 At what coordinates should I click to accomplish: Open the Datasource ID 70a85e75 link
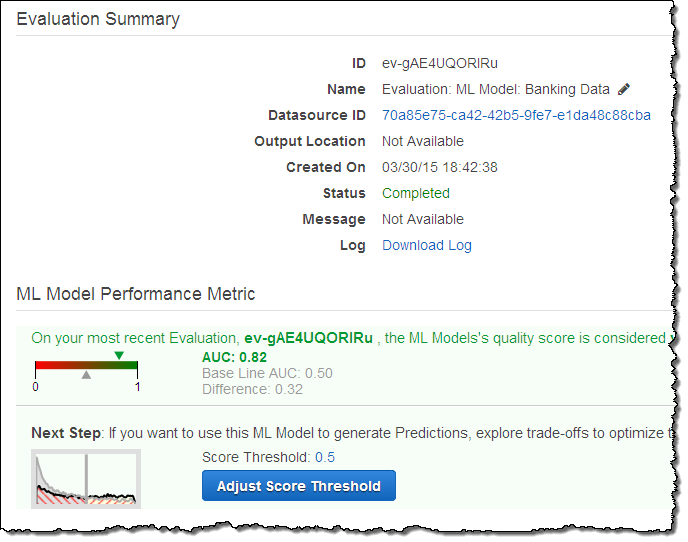pos(516,115)
